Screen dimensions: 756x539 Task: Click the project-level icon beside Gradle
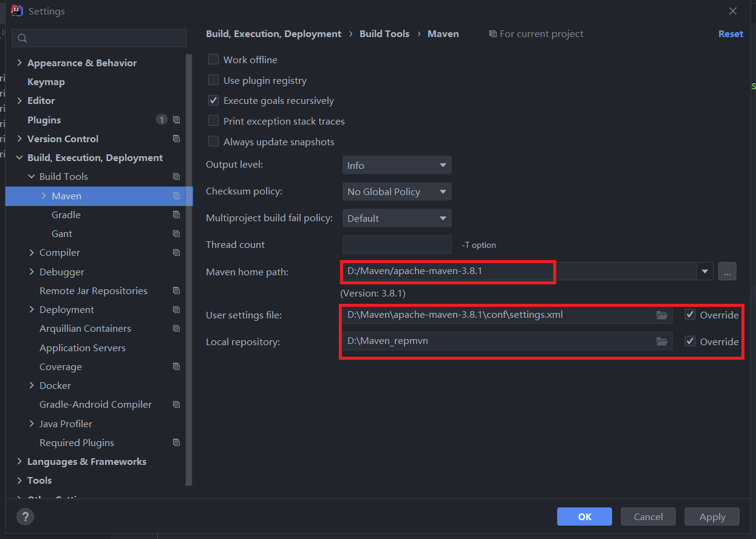coord(176,215)
